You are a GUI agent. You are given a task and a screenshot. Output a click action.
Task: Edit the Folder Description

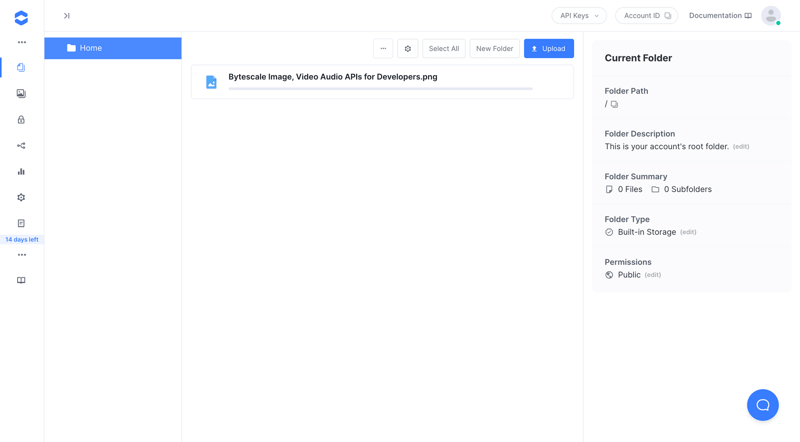[x=741, y=146]
